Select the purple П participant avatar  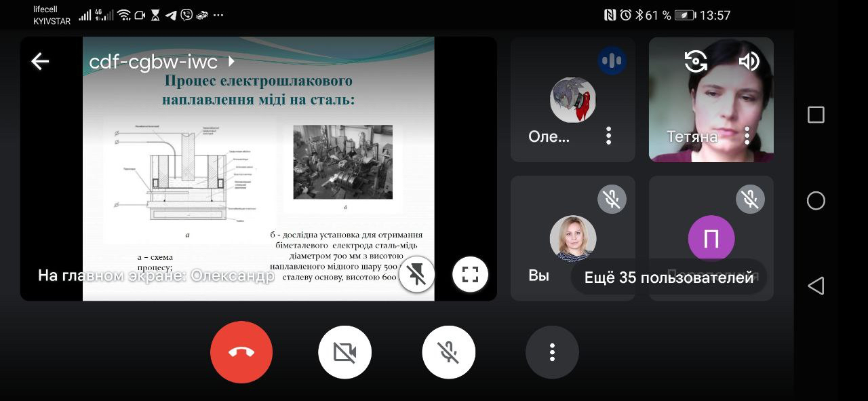point(711,238)
